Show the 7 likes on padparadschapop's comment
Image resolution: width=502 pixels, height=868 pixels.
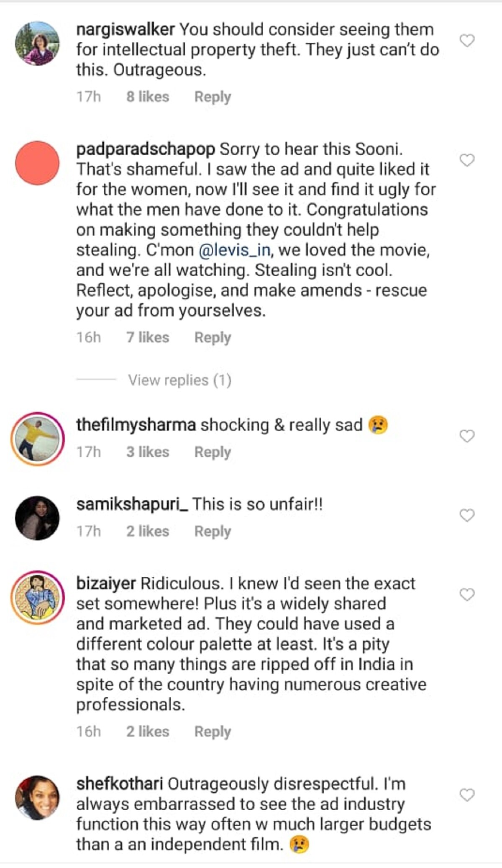148,337
